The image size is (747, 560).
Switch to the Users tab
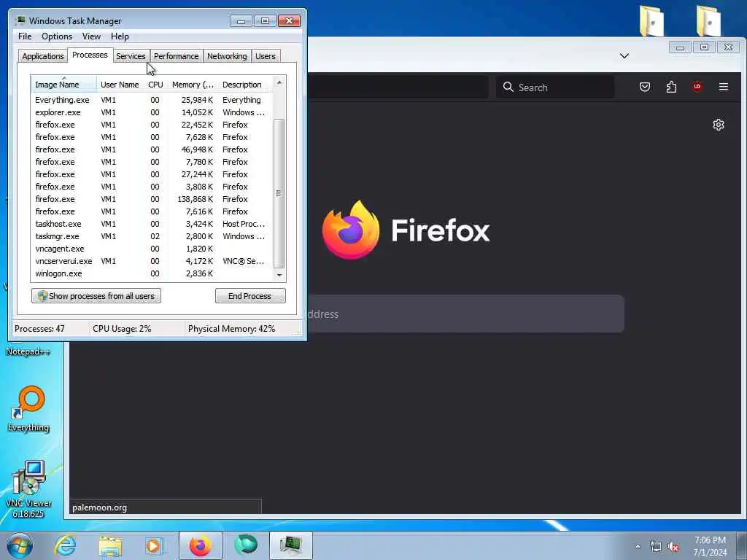click(266, 56)
